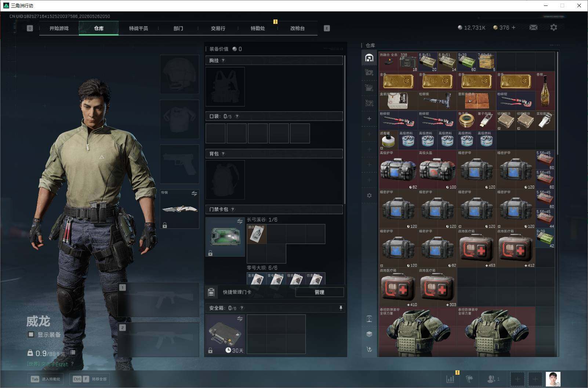Show help for 胸挂 section
This screenshot has width=588, height=388.
click(223, 60)
